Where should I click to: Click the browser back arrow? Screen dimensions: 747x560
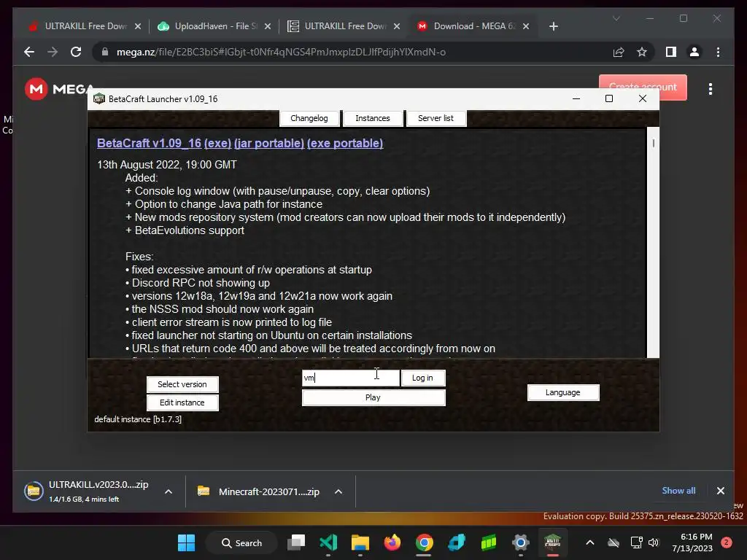(x=29, y=52)
